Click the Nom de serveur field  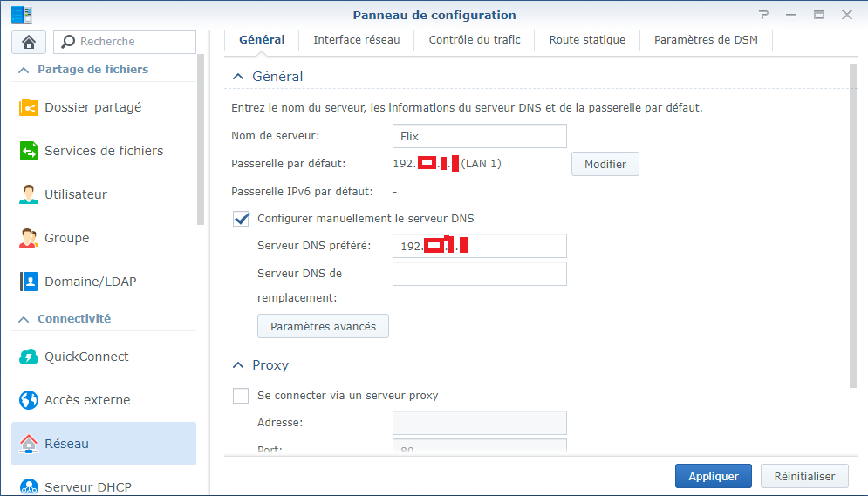pyautogui.click(x=479, y=136)
